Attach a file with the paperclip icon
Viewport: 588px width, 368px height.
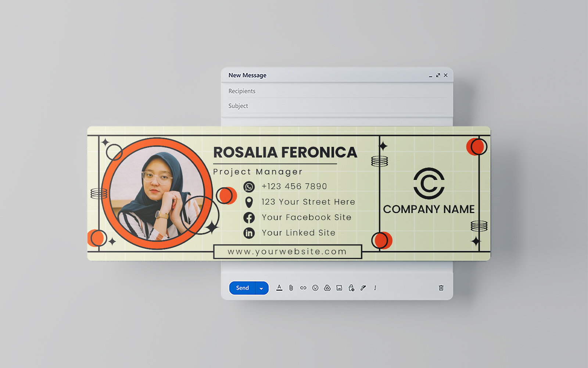pyautogui.click(x=291, y=288)
